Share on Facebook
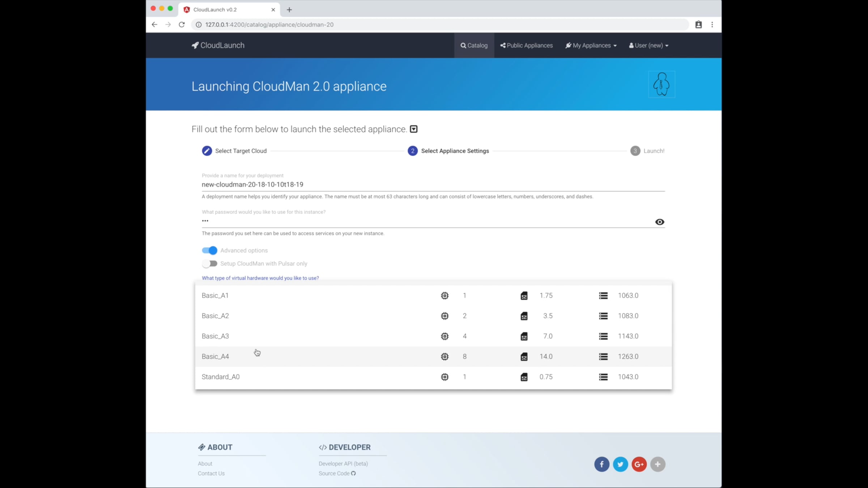The height and width of the screenshot is (488, 868). (602, 464)
